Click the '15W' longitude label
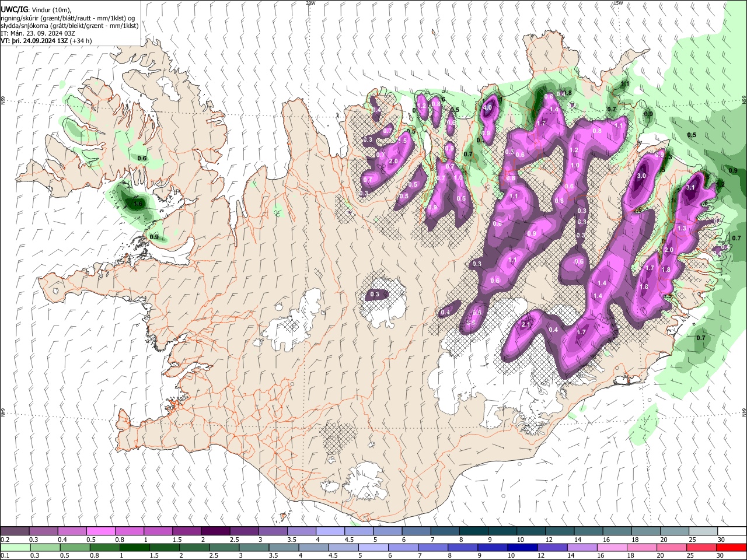Image resolution: width=747 pixels, height=560 pixels. click(x=618, y=3)
